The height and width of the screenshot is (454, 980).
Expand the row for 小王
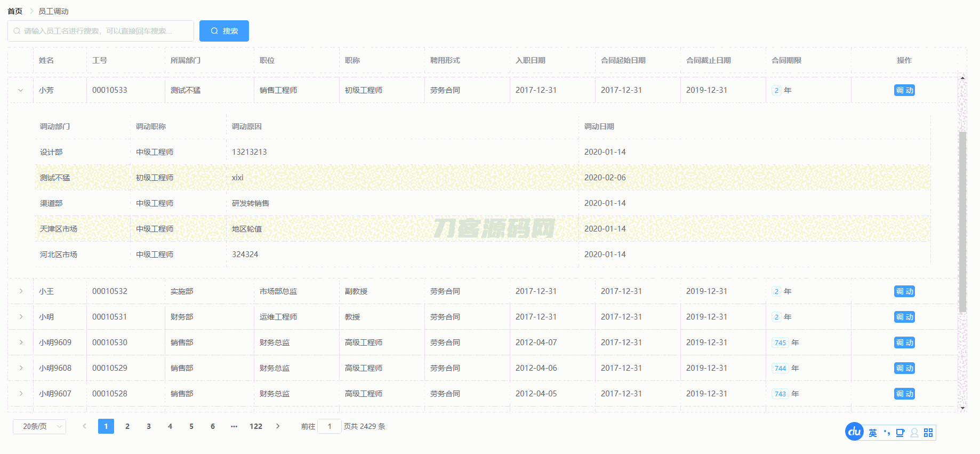[x=21, y=291]
